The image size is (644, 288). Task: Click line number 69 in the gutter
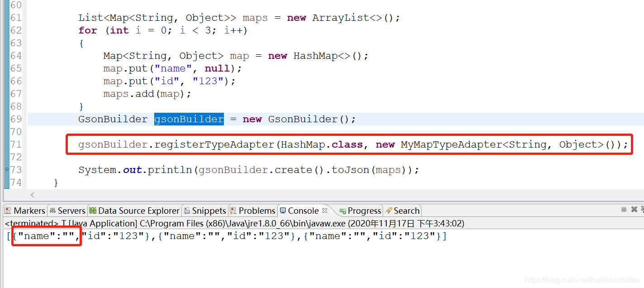click(16, 119)
